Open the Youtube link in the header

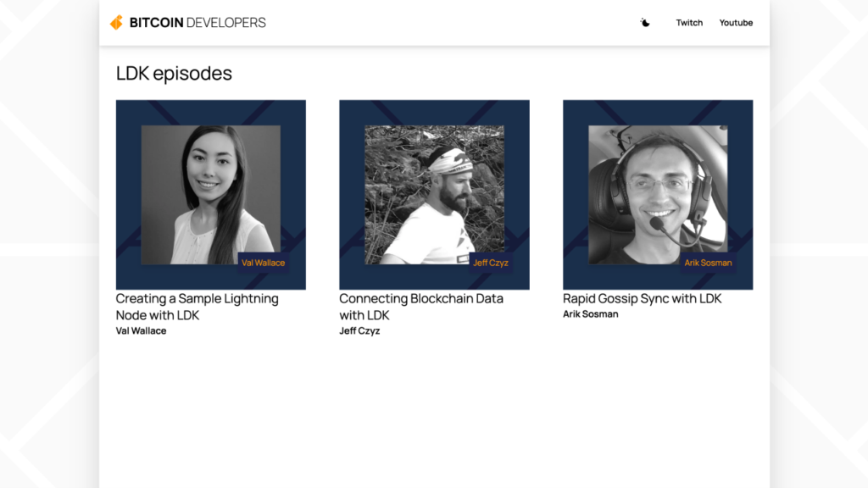[x=736, y=23]
